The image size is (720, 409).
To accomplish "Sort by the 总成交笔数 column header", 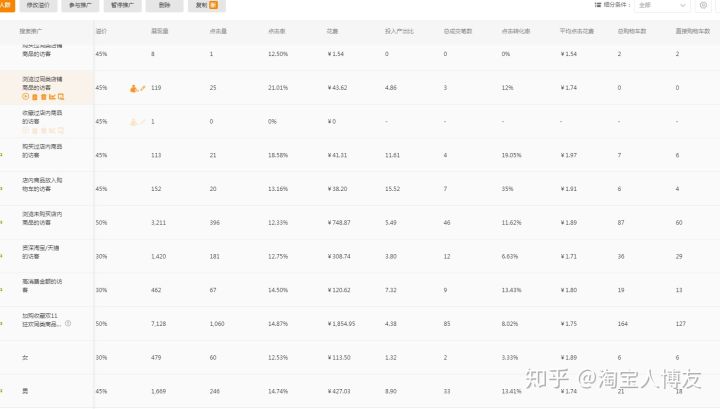I will coord(457,31).
